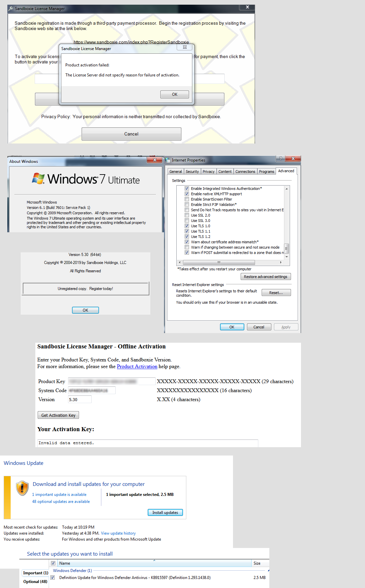This screenshot has height=588, width=365.
Task: Close the About Windows dialog
Action: (x=155, y=160)
